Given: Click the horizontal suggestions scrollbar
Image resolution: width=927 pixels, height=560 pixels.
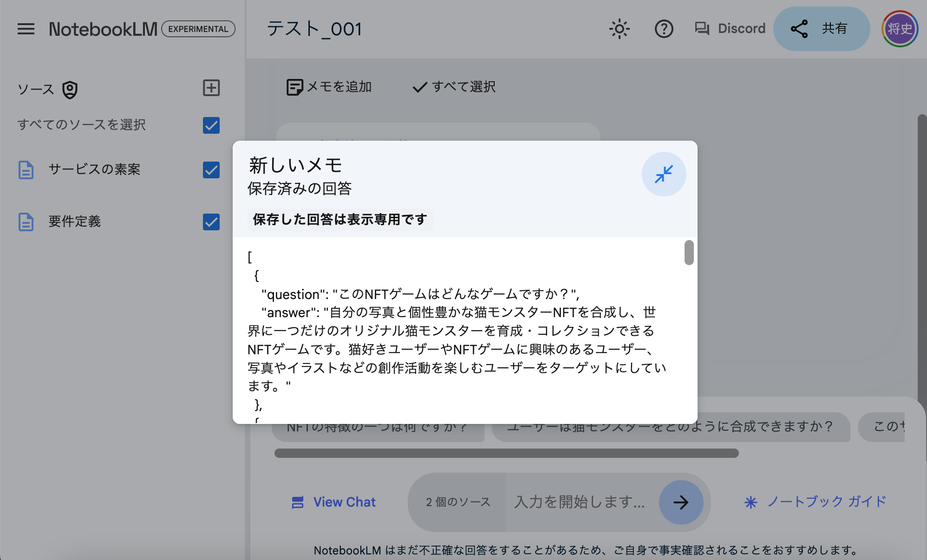Looking at the screenshot, I should click(506, 453).
